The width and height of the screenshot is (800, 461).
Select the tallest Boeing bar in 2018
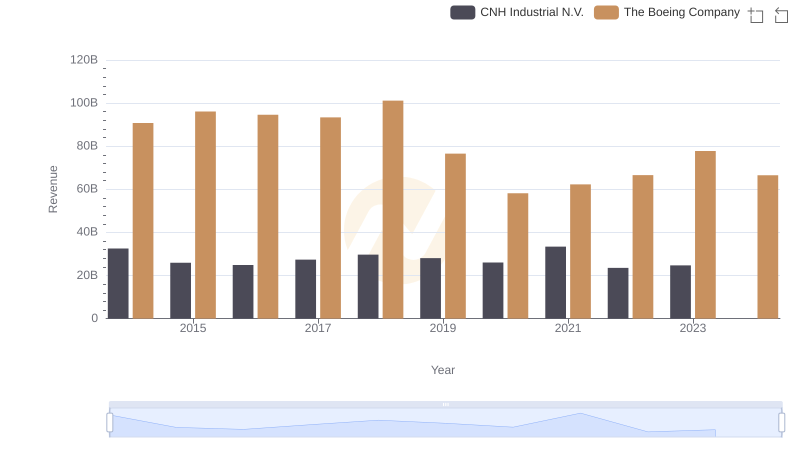(x=393, y=210)
